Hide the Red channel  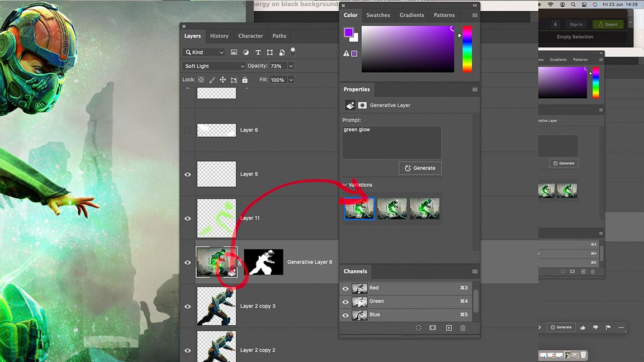(345, 288)
